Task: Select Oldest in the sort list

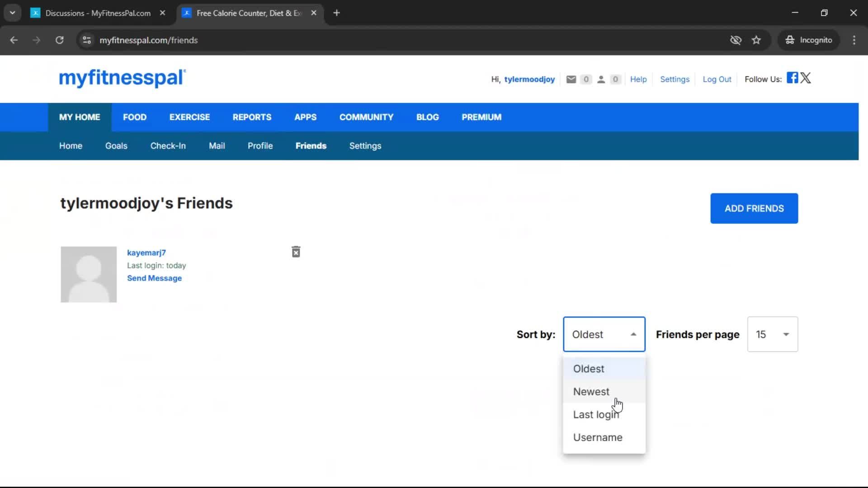Action: (604, 369)
